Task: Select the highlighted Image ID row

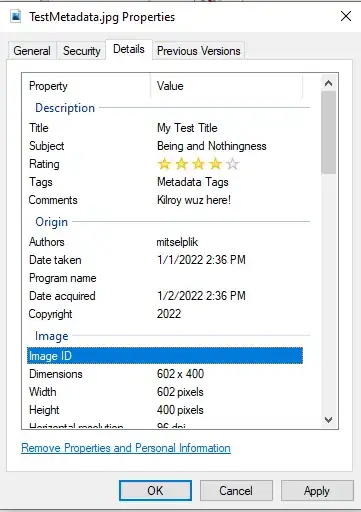Action: [x=165, y=356]
